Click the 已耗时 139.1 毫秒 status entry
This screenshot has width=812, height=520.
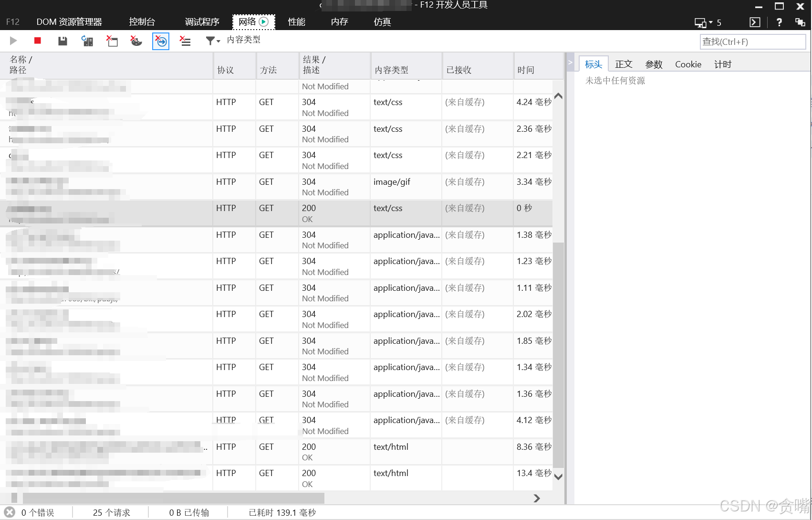click(x=282, y=512)
